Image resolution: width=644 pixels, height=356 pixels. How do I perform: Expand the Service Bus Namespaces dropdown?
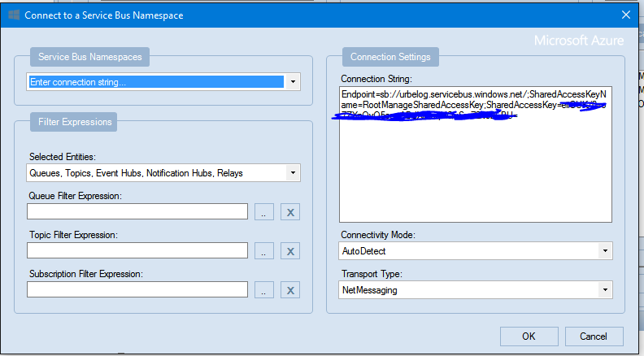coord(293,82)
